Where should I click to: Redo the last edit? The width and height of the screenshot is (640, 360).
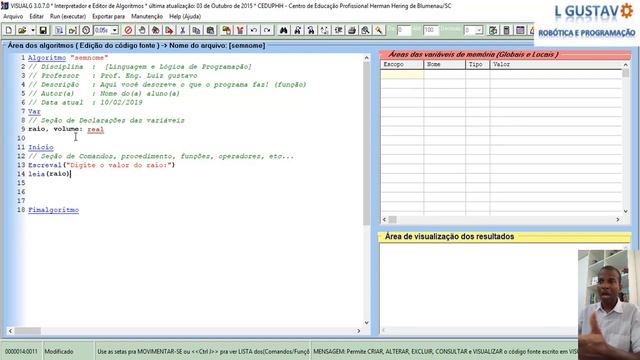pyautogui.click(x=267, y=30)
